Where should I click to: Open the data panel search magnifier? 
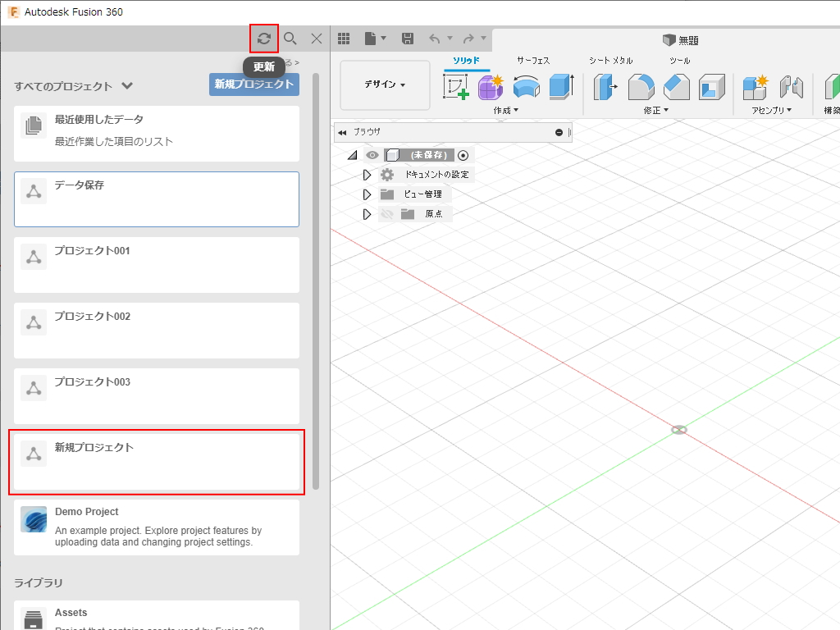290,39
